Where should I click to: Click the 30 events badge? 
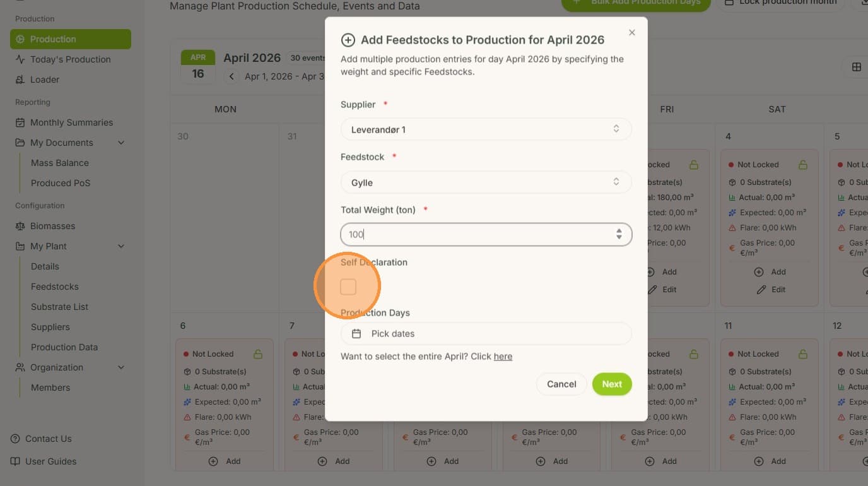(307, 58)
